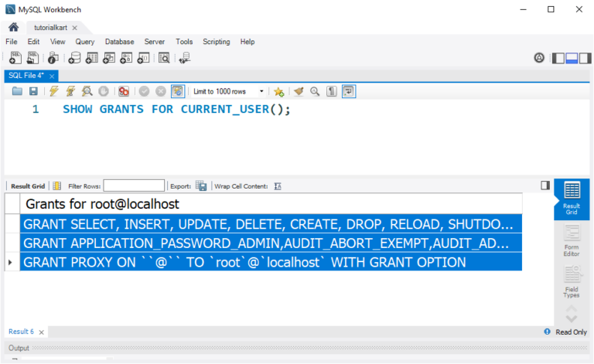Toggle the left sidebar panel visibility
The width and height of the screenshot is (594, 364).
pos(559,58)
